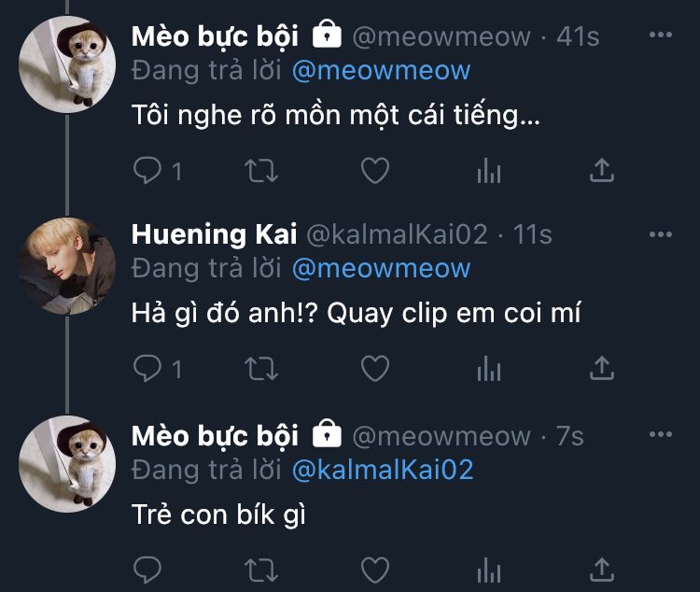Open more options on 'Trẻ con bík gì' tweet
Image resolution: width=700 pixels, height=592 pixels.
[x=660, y=434]
